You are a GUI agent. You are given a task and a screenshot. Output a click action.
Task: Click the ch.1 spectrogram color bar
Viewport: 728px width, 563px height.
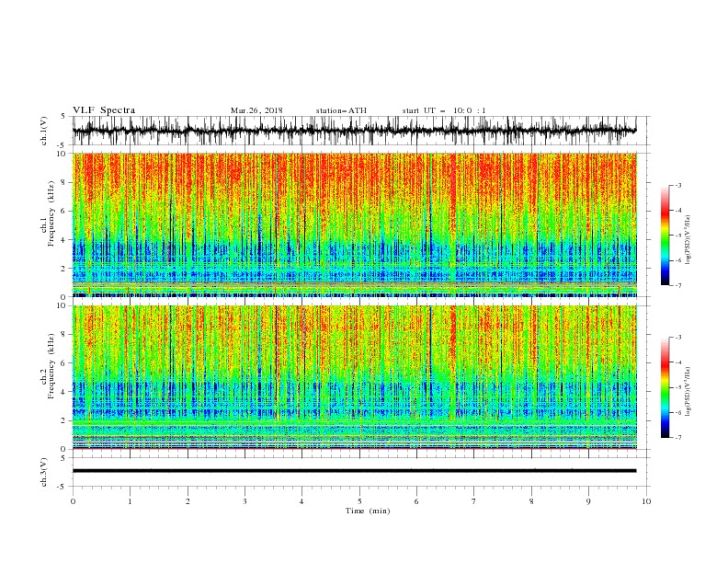click(665, 236)
